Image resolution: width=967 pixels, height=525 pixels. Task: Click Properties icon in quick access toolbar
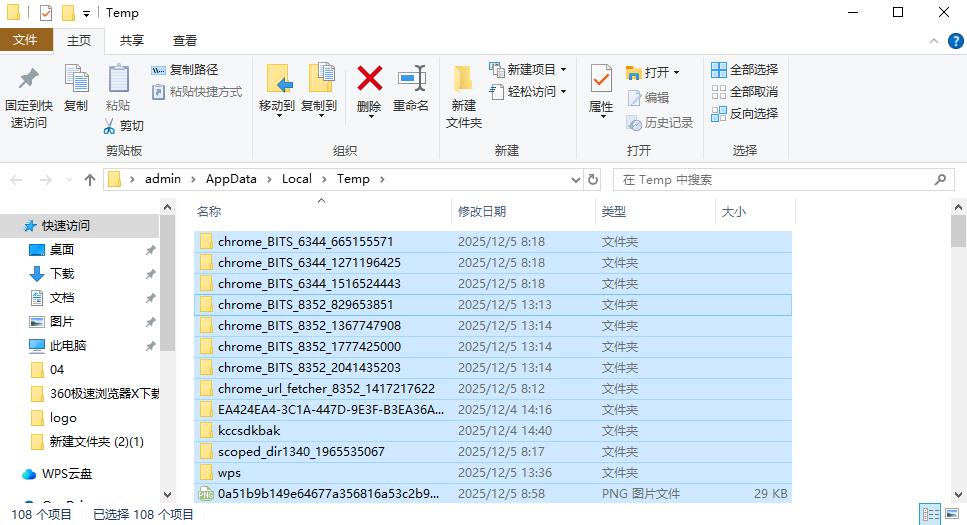click(46, 12)
